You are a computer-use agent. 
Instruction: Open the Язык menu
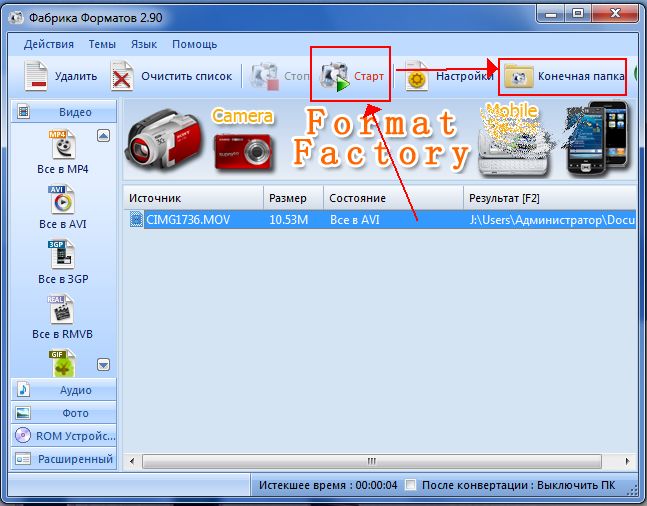tap(144, 44)
